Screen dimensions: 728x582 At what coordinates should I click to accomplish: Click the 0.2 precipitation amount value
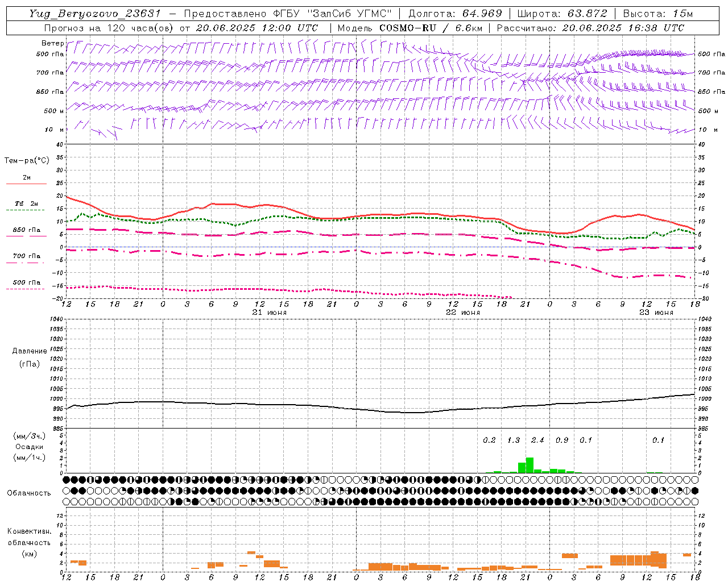tap(489, 440)
